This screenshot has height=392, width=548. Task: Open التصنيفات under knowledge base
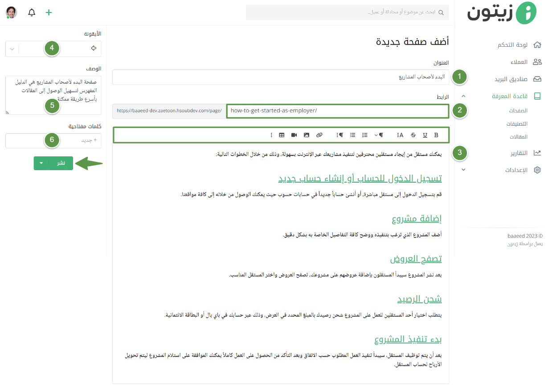[517, 123]
